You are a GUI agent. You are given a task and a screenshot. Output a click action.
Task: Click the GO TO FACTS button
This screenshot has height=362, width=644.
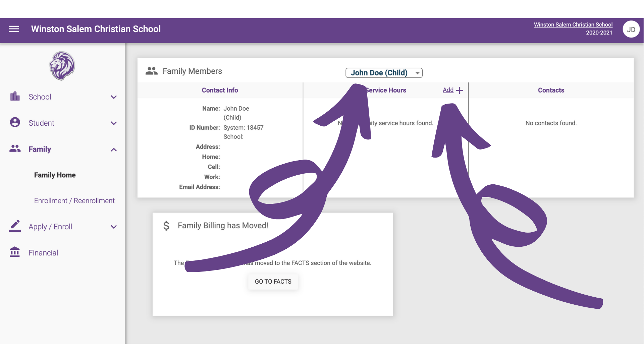[x=273, y=282]
